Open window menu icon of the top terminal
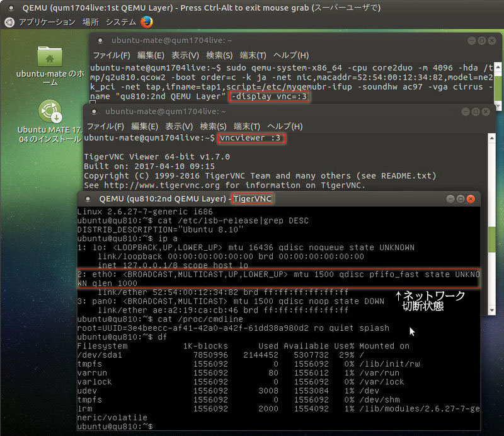 tap(100, 40)
